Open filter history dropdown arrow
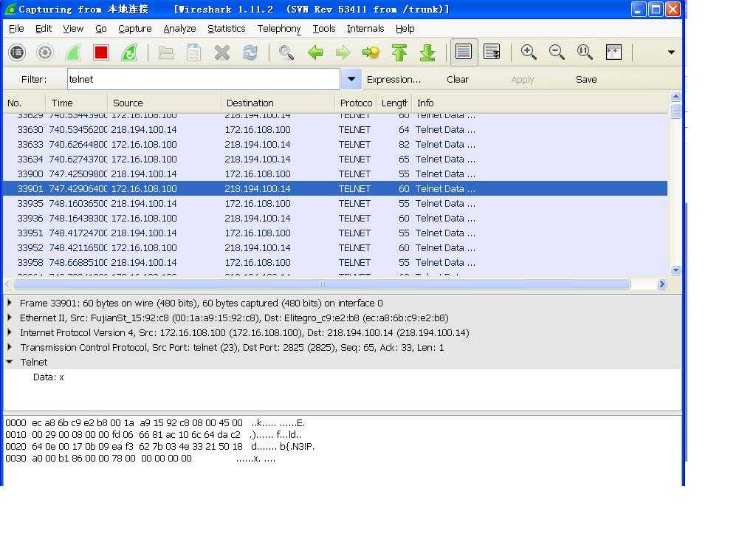756x545 pixels. pos(351,79)
